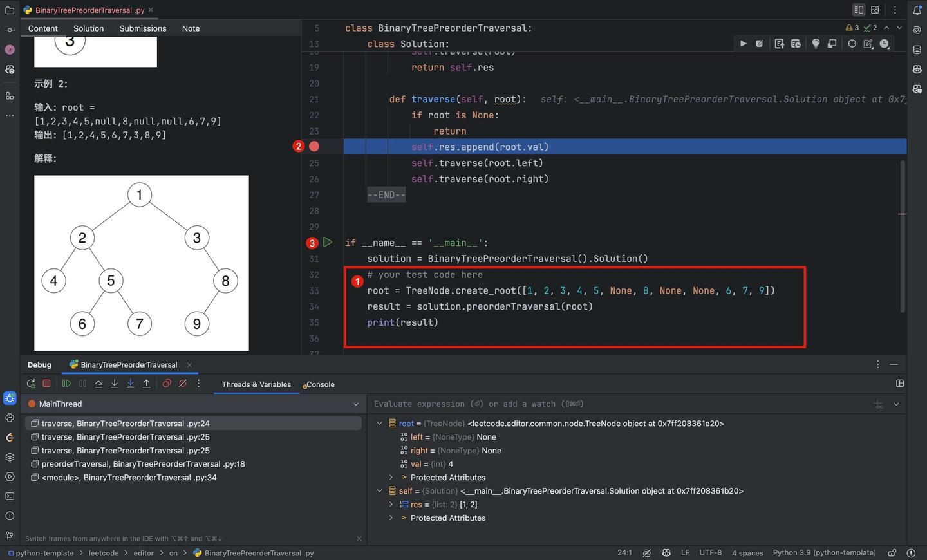Viewport: 927px width, 560px height.
Task: Toggle the file lock in the status bar
Action: [x=893, y=552]
